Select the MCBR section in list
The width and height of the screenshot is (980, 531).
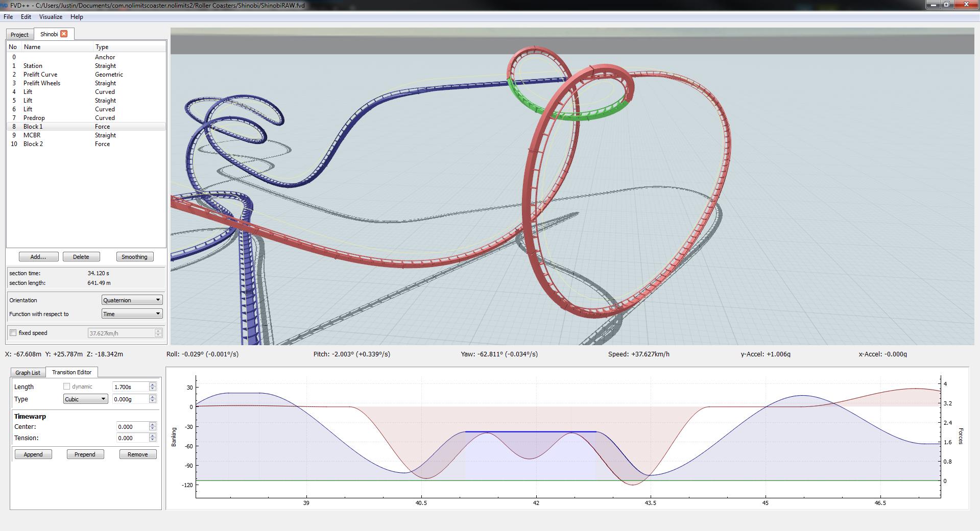32,135
